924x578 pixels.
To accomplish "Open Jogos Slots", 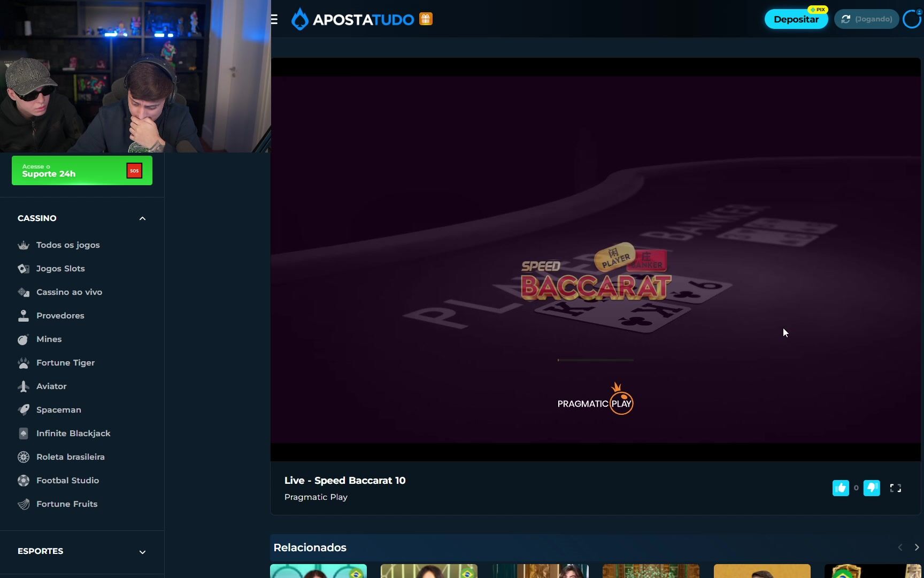I will click(60, 269).
